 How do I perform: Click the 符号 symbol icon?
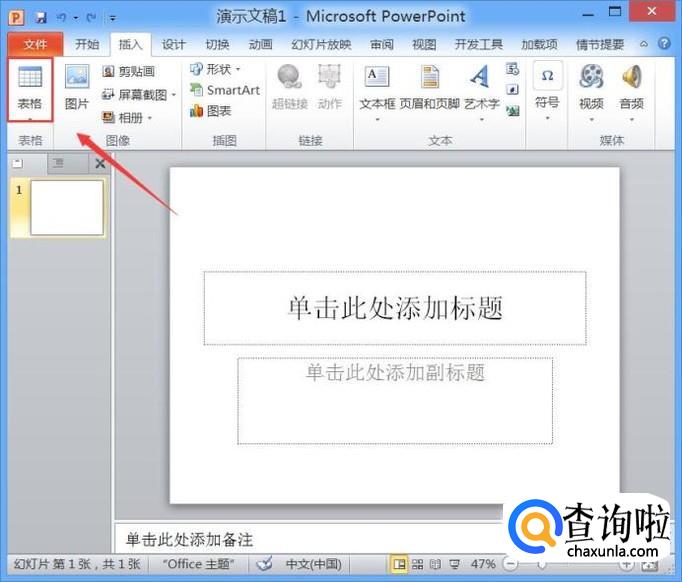547,86
